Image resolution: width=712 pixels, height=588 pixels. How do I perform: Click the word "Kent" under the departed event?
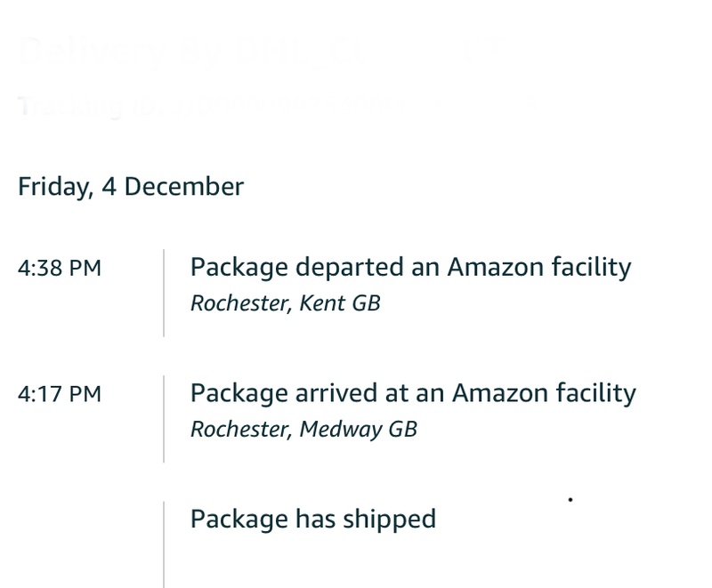pos(322,303)
